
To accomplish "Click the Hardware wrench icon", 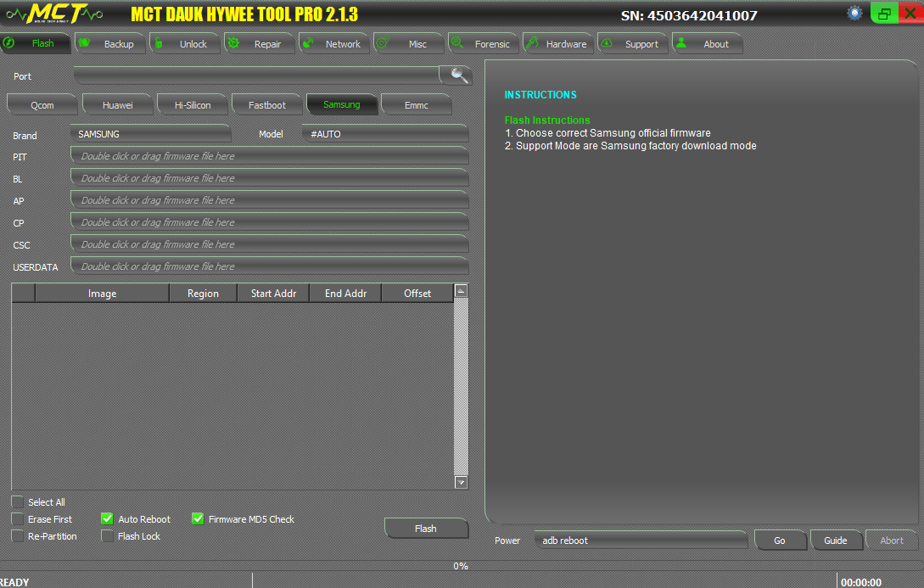I will point(531,42).
